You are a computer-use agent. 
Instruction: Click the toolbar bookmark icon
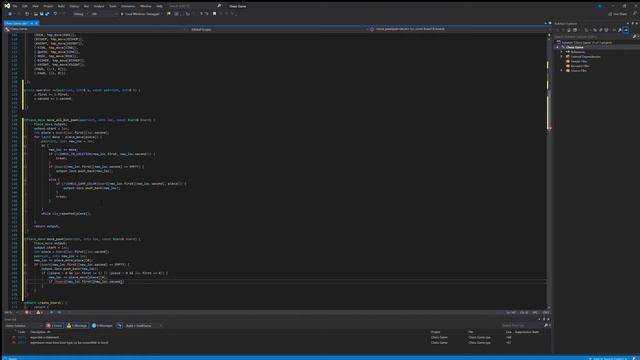[x=214, y=14]
